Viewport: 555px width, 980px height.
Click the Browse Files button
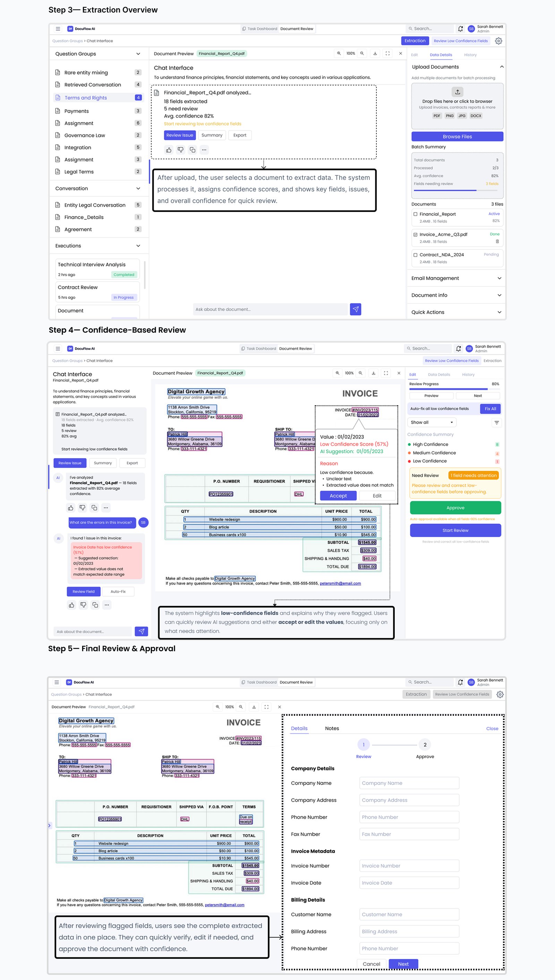coord(457,136)
